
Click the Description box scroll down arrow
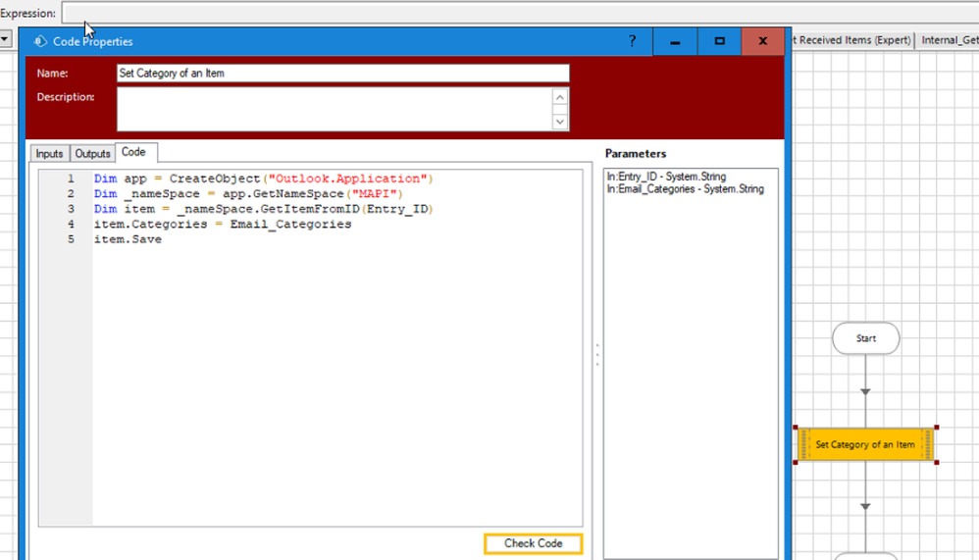click(559, 122)
